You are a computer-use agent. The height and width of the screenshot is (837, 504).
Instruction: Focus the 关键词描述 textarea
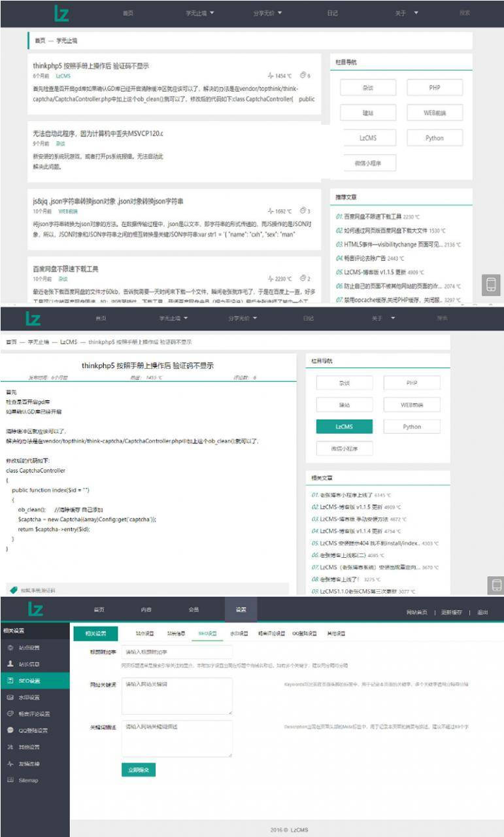click(176, 738)
